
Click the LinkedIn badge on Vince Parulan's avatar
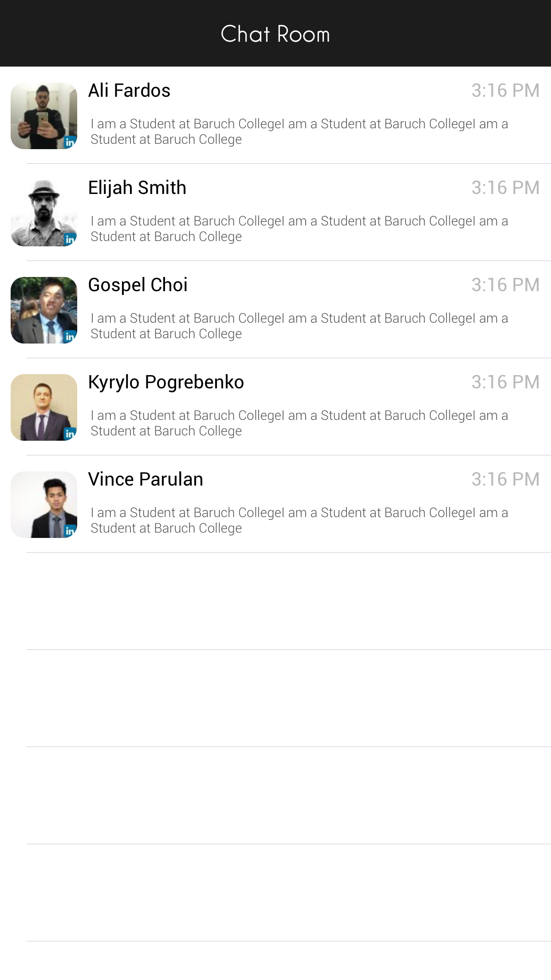click(x=70, y=531)
